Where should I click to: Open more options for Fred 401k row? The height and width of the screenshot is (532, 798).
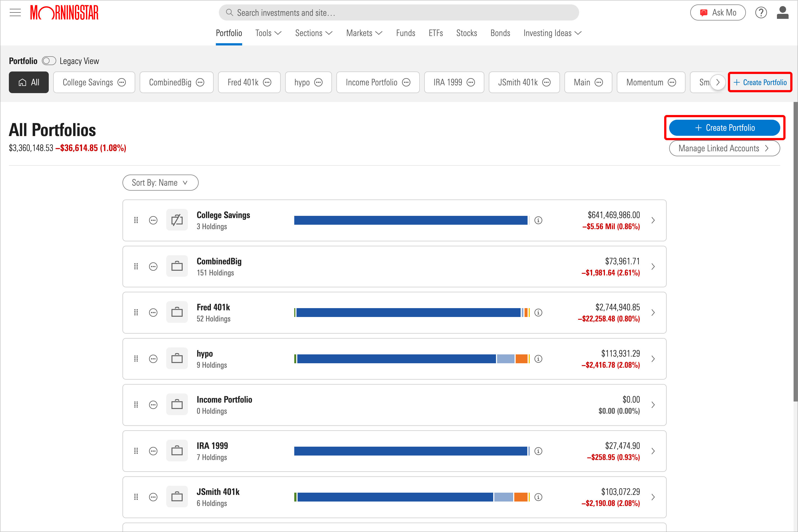(153, 313)
